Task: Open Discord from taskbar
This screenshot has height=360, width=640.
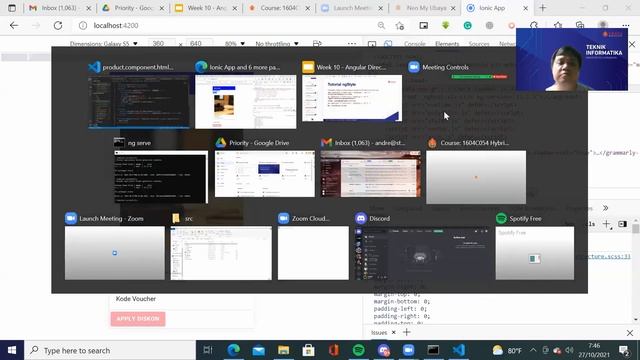Action: [x=383, y=350]
